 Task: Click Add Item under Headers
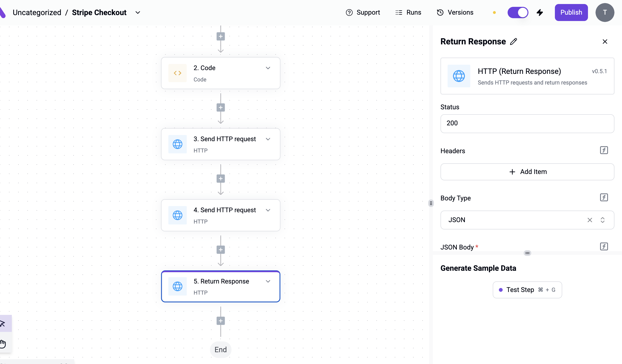click(x=527, y=172)
